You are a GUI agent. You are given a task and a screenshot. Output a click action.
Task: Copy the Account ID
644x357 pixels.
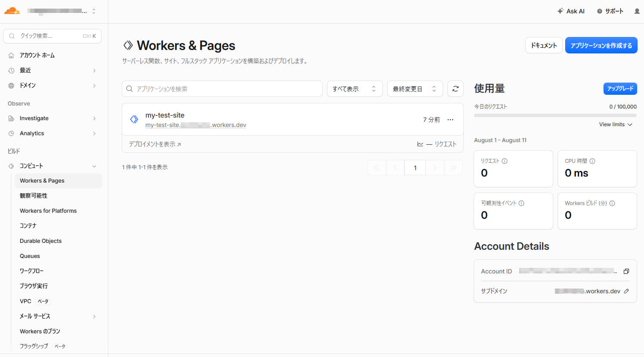coord(626,271)
